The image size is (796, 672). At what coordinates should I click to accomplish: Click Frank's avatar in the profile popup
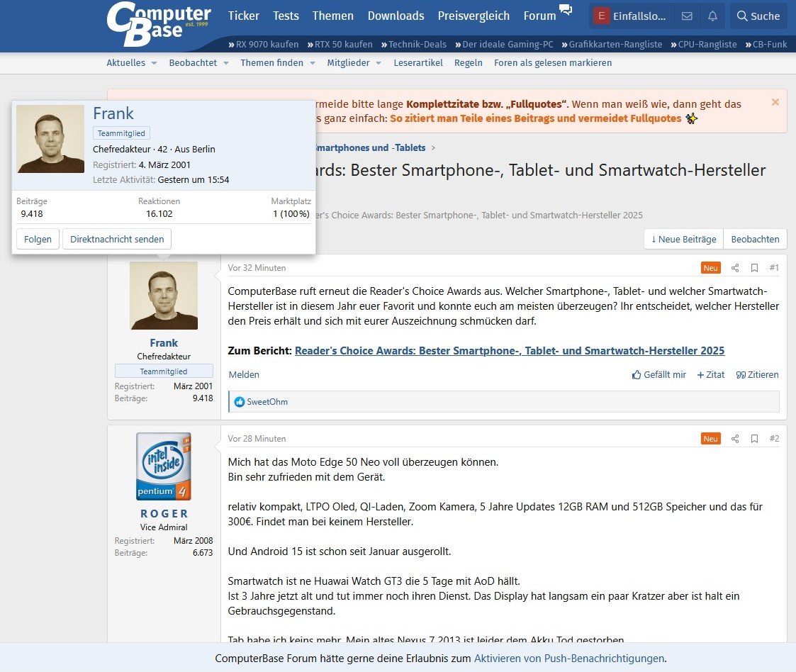coord(50,139)
